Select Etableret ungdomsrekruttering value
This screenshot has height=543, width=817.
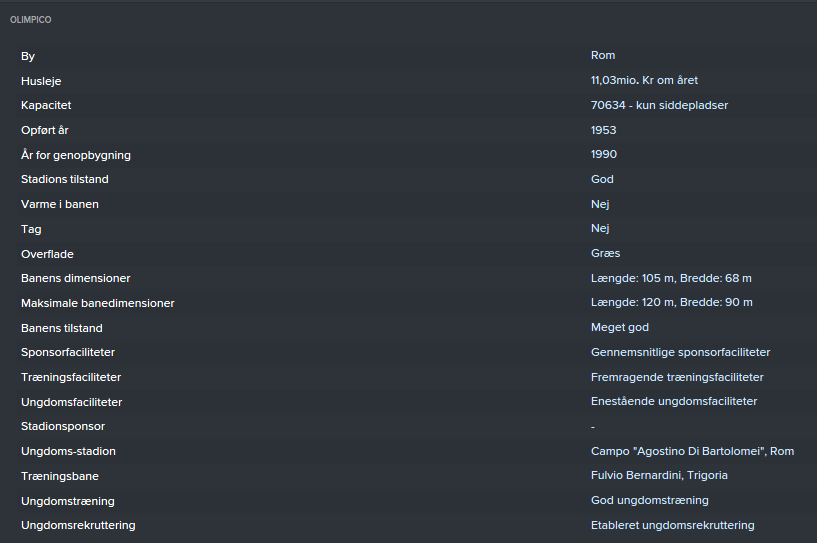[672, 525]
